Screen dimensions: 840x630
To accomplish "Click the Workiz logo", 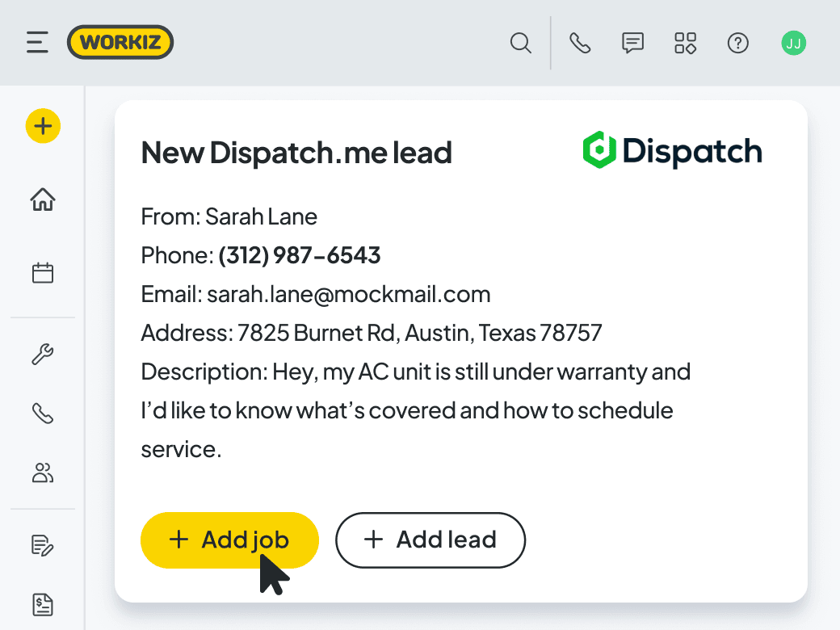I will pos(120,42).
